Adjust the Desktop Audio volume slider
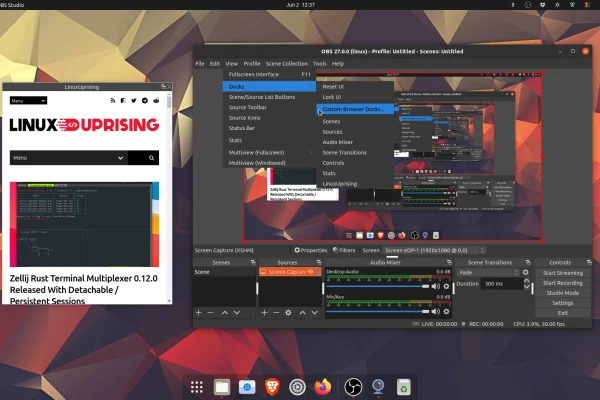Image resolution: width=600 pixels, height=400 pixels. coord(378,286)
